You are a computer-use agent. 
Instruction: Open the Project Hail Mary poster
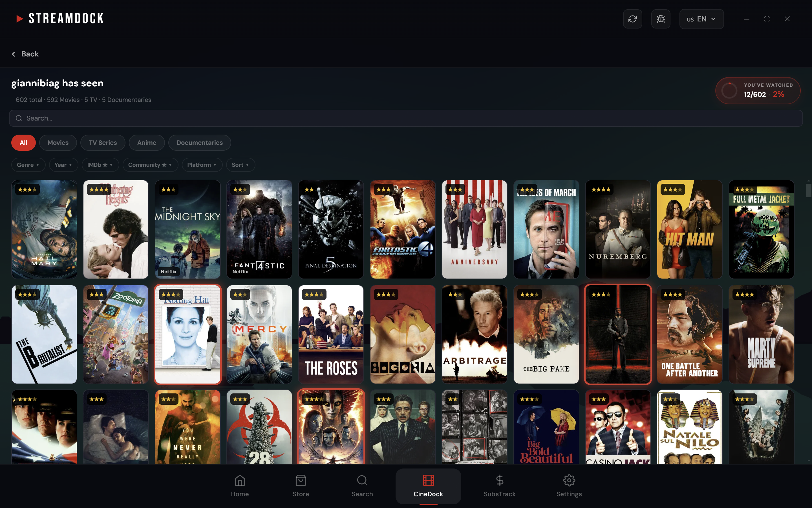pos(44,229)
